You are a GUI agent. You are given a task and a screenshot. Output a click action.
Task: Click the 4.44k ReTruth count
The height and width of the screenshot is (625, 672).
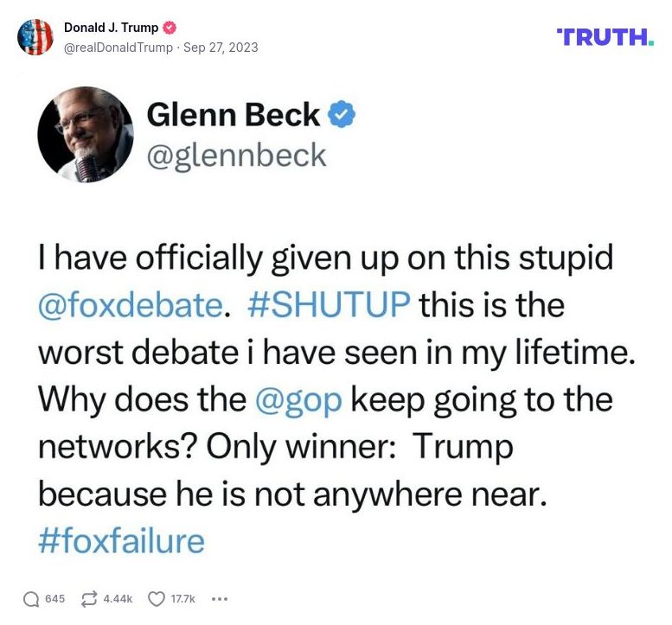tap(118, 598)
